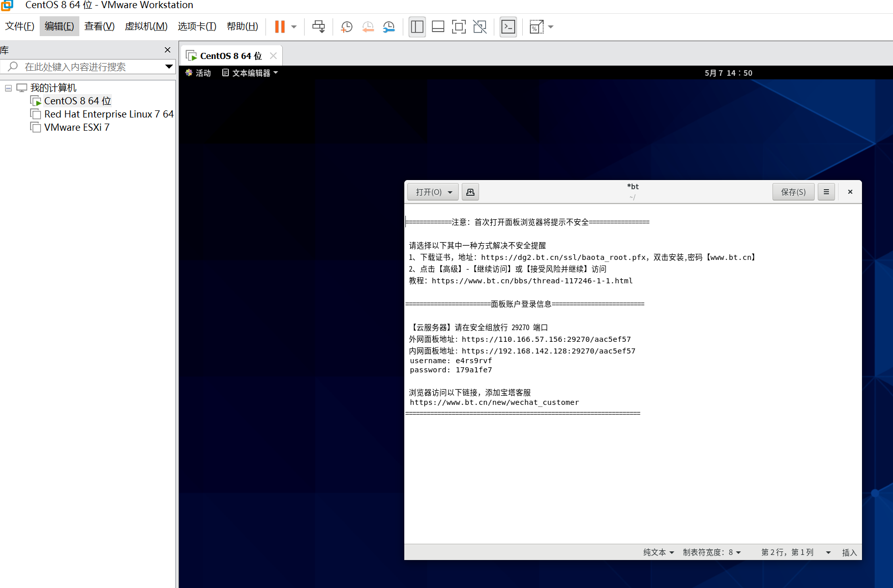Select 我的计算机 in the library
This screenshot has width=893, height=588.
[x=53, y=88]
